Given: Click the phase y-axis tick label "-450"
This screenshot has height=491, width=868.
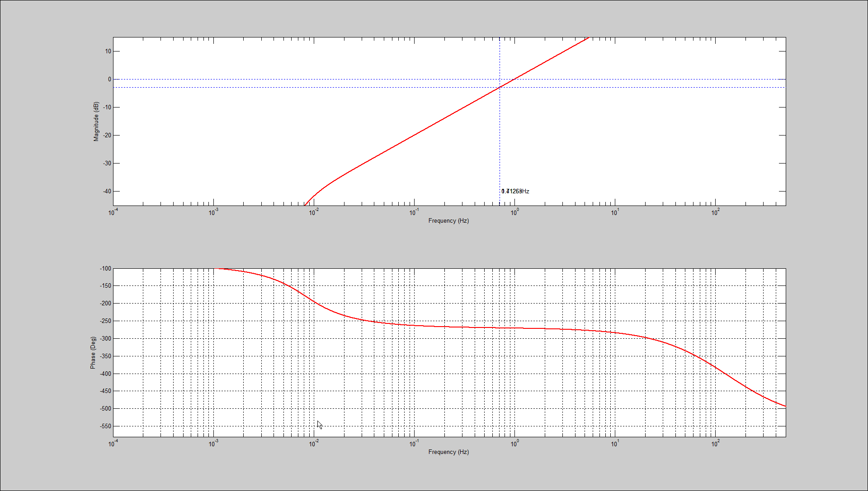Looking at the screenshot, I should (105, 391).
